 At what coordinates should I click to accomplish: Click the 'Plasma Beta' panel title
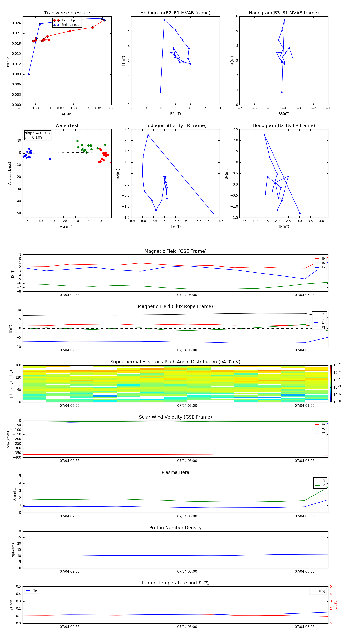point(175,472)
